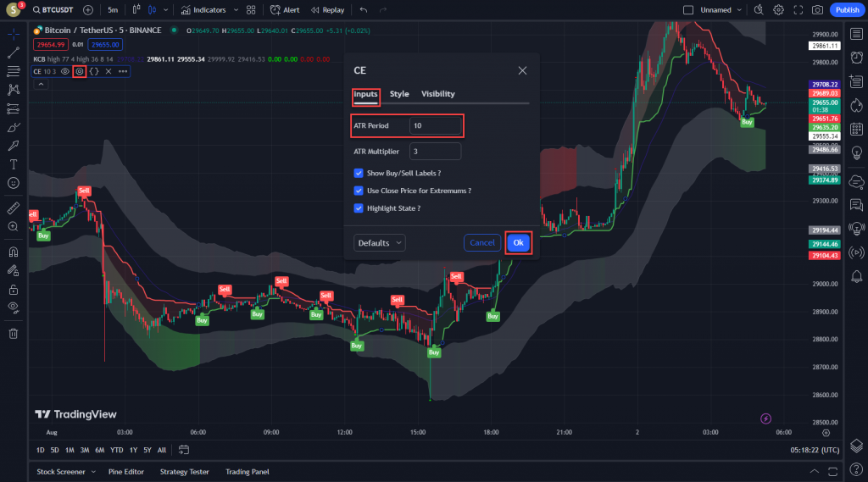Enable the magnet mode tool

pyautogui.click(x=14, y=252)
